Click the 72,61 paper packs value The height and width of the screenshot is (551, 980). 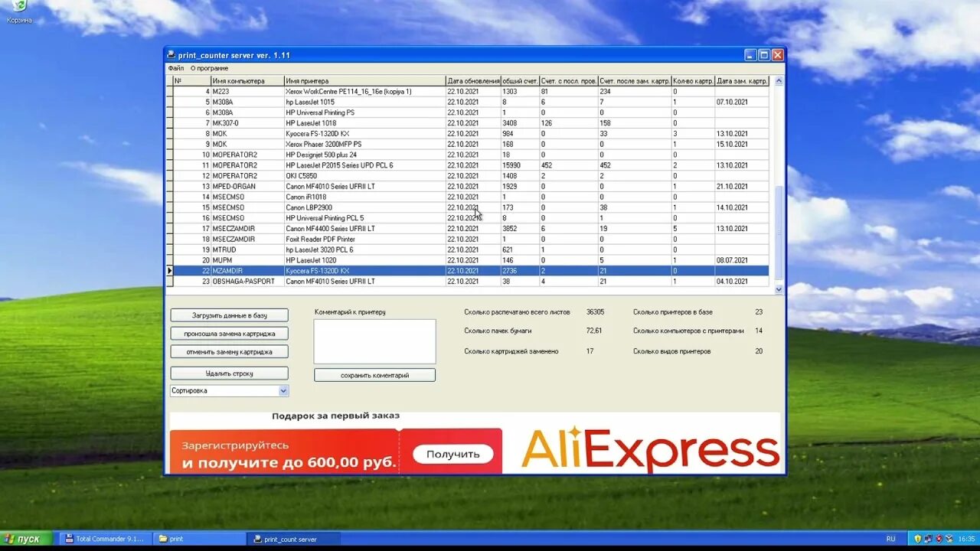tap(594, 331)
